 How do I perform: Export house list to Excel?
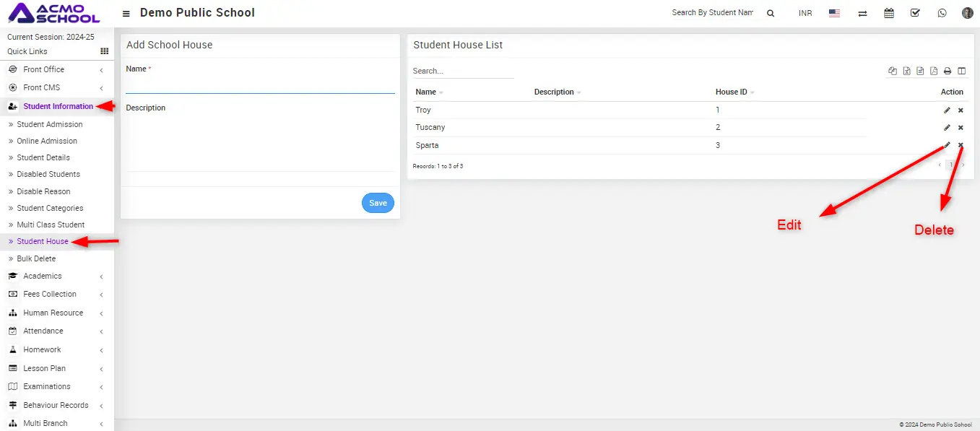[x=906, y=71]
